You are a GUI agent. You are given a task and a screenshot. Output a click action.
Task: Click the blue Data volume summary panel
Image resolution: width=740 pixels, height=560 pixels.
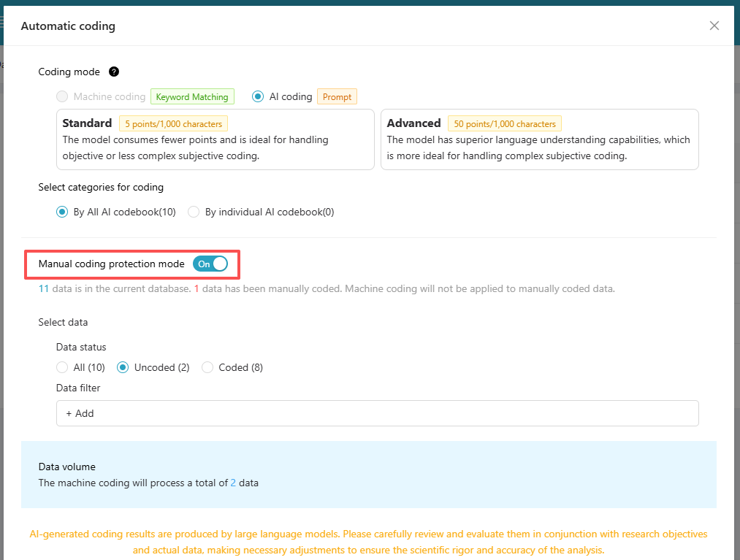click(368, 474)
